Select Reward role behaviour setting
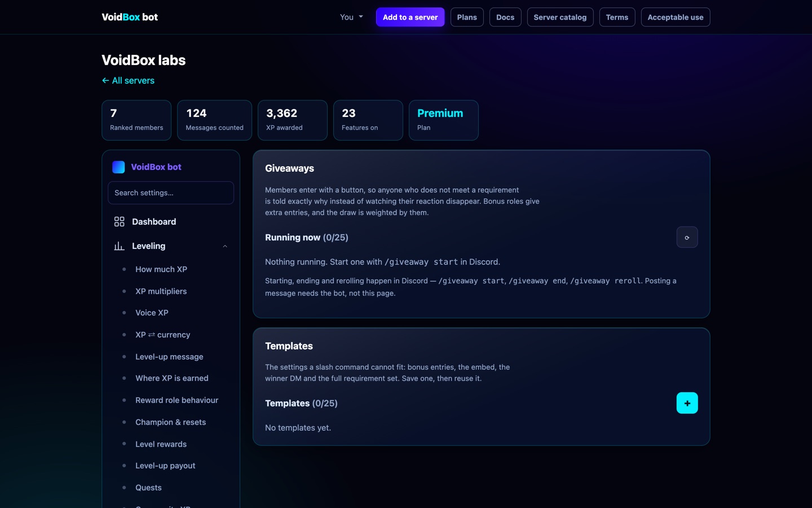Screen dimensions: 812x508 [x=176, y=400]
